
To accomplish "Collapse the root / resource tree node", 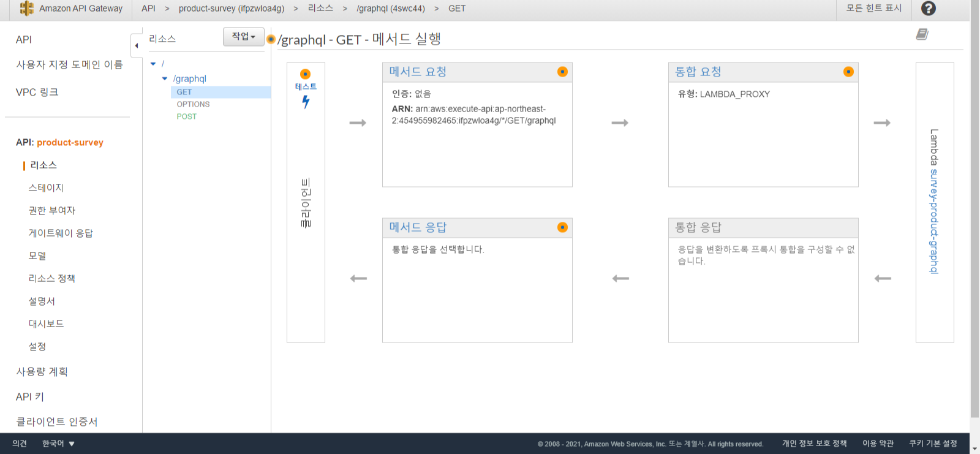I will [153, 64].
